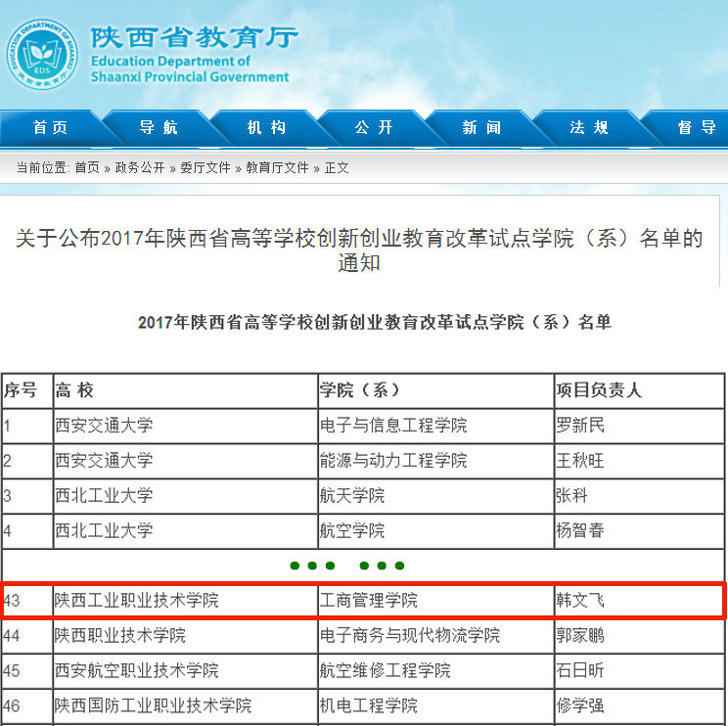Screen dimensions: 728x726
Task: Select the 陕西国防工业职业技术学院 cell
Action: (154, 706)
